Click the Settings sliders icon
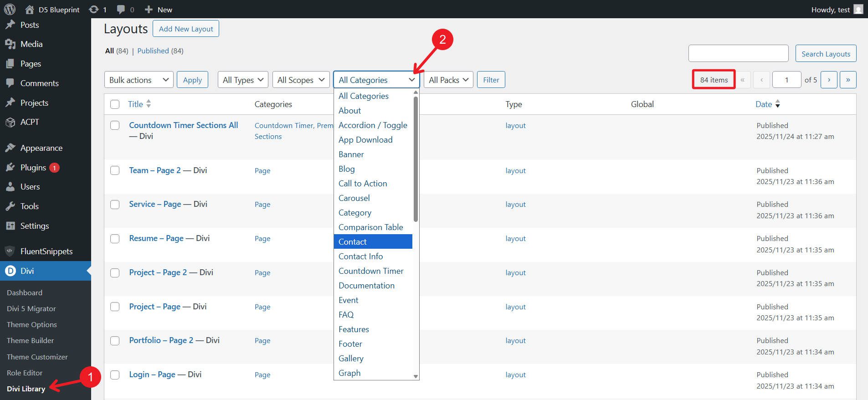868x400 pixels. coord(10,226)
